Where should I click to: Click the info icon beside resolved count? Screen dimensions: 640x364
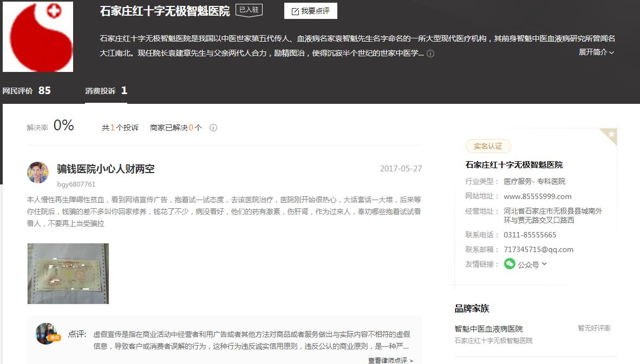point(213,128)
